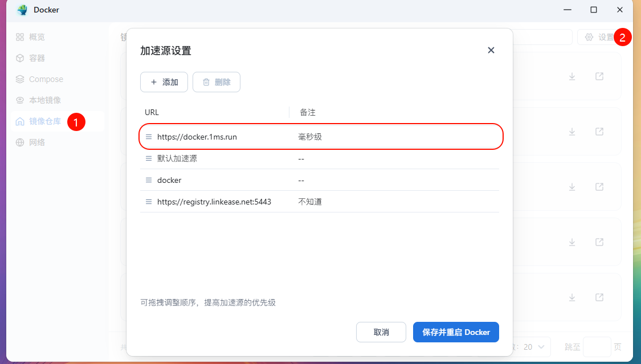
Task: Select drag handle of registry.linkease.net row
Action: [149, 202]
